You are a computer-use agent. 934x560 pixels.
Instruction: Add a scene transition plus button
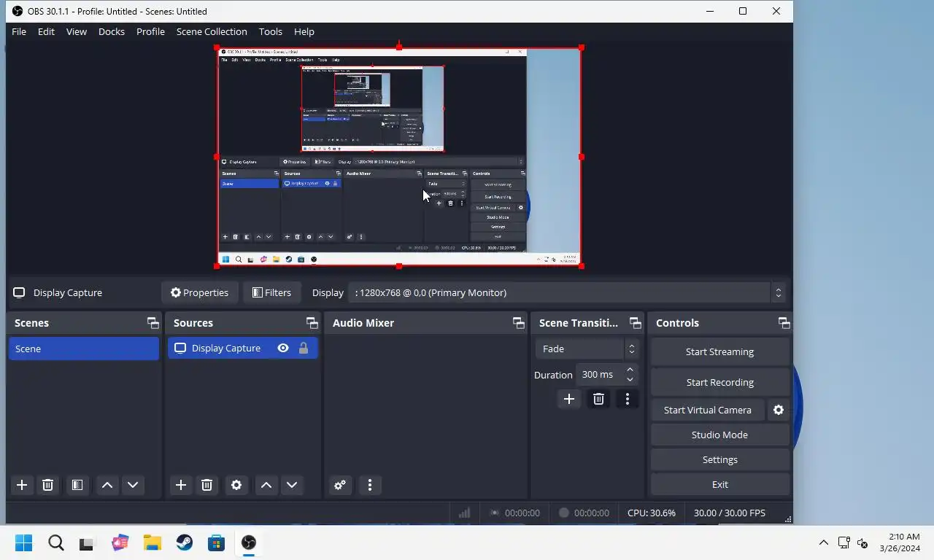(569, 399)
